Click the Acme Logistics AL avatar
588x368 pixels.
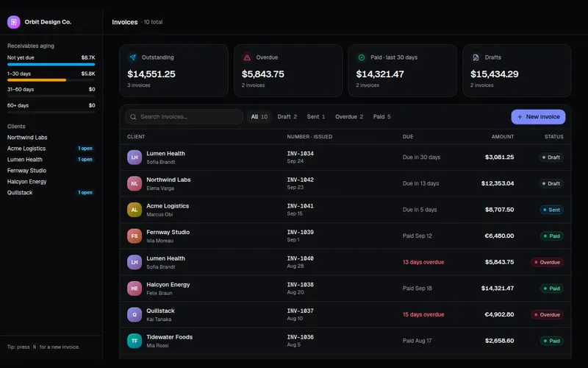tap(135, 210)
